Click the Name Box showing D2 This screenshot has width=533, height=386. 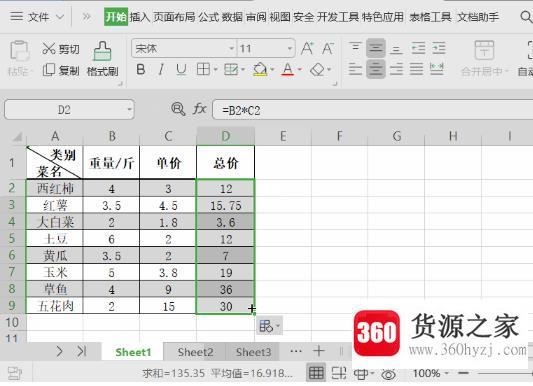tap(69, 110)
